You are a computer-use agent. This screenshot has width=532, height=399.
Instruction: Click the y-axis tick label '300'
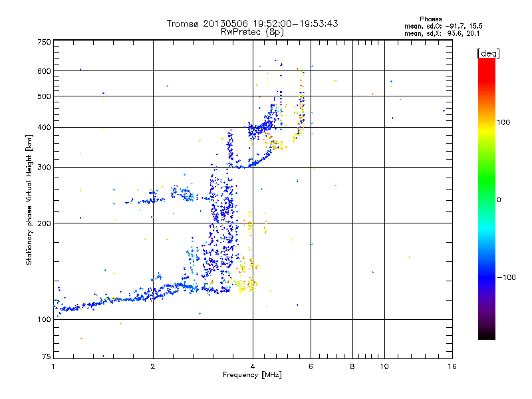(44, 168)
